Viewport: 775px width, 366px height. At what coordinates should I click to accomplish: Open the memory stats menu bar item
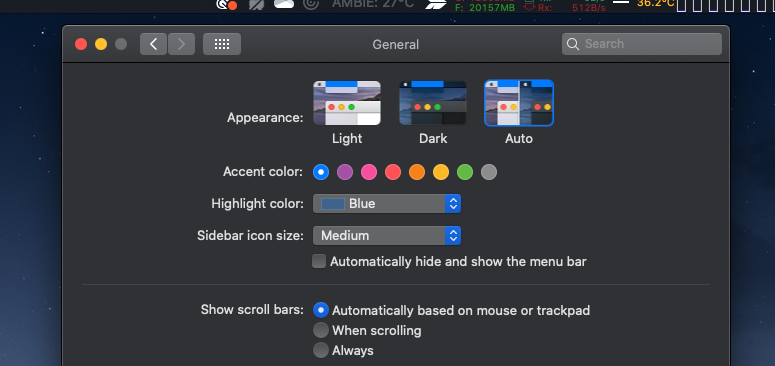coord(485,5)
